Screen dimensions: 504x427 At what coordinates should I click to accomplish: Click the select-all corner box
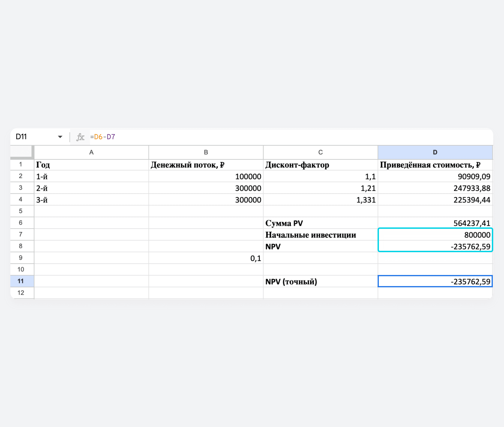[x=21, y=152]
